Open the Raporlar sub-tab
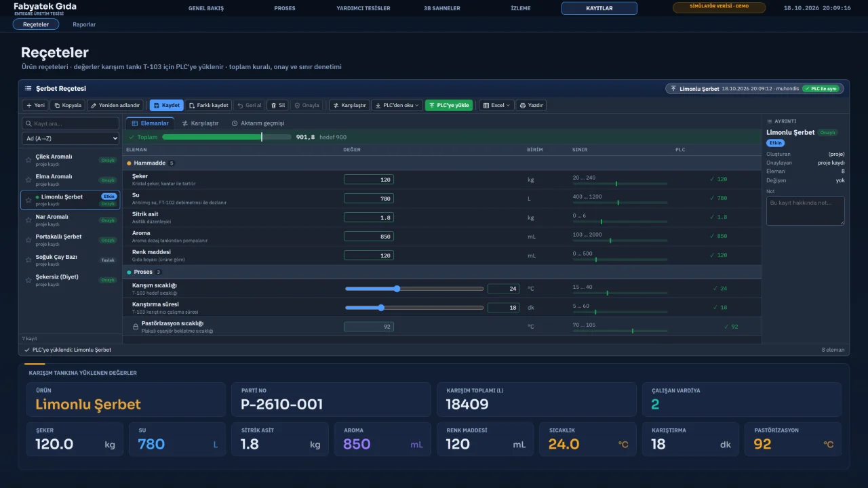The image size is (868, 488). [84, 24]
